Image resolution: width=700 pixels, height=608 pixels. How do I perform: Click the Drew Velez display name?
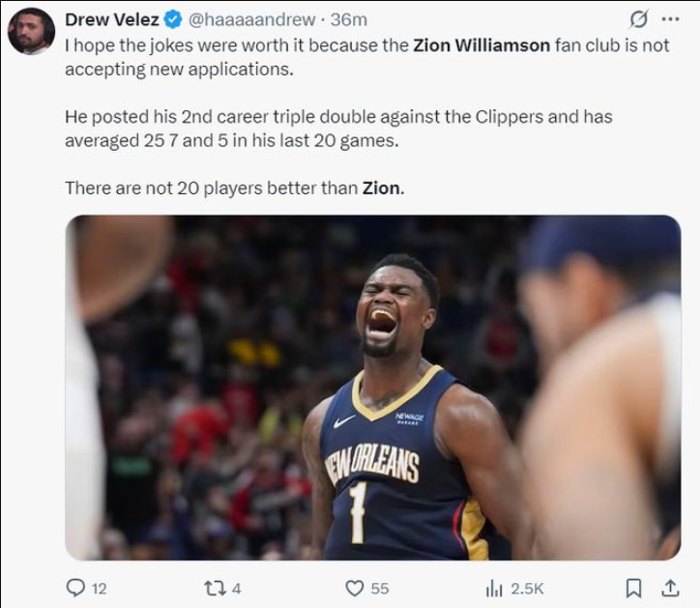[111, 19]
